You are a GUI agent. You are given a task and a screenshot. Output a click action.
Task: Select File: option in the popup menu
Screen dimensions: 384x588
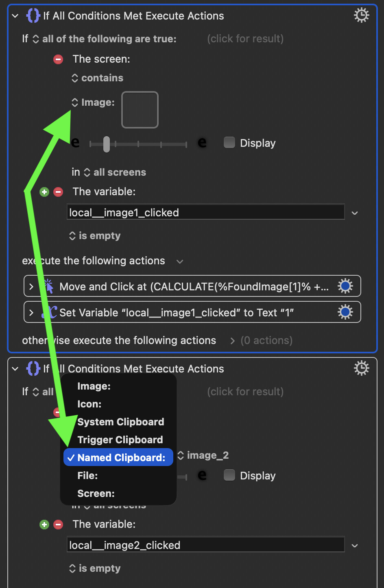(87, 476)
